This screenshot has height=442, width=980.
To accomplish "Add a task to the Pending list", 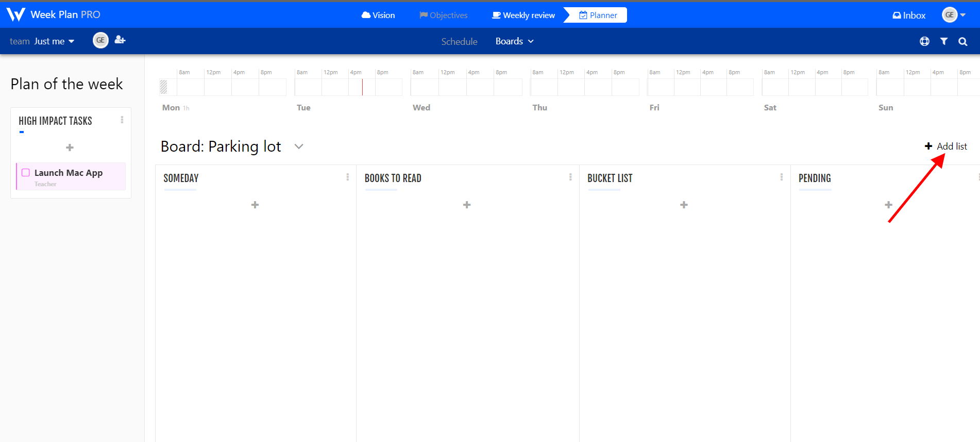I will pos(888,205).
